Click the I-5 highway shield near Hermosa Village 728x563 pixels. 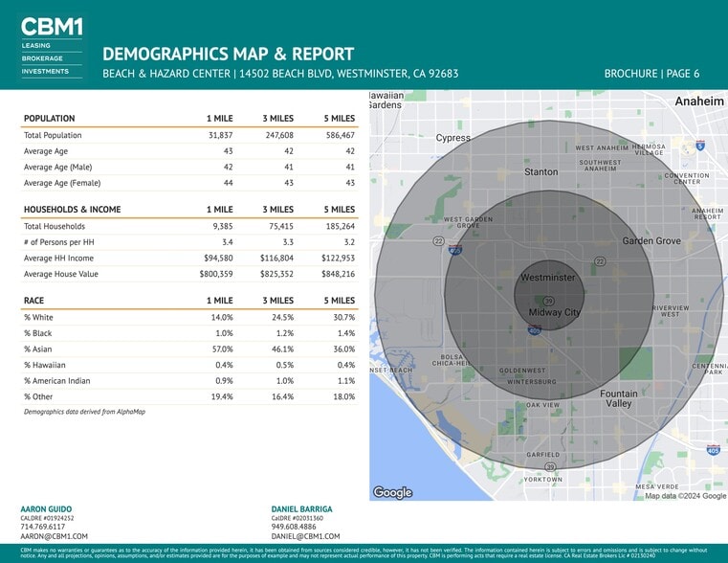click(x=700, y=146)
